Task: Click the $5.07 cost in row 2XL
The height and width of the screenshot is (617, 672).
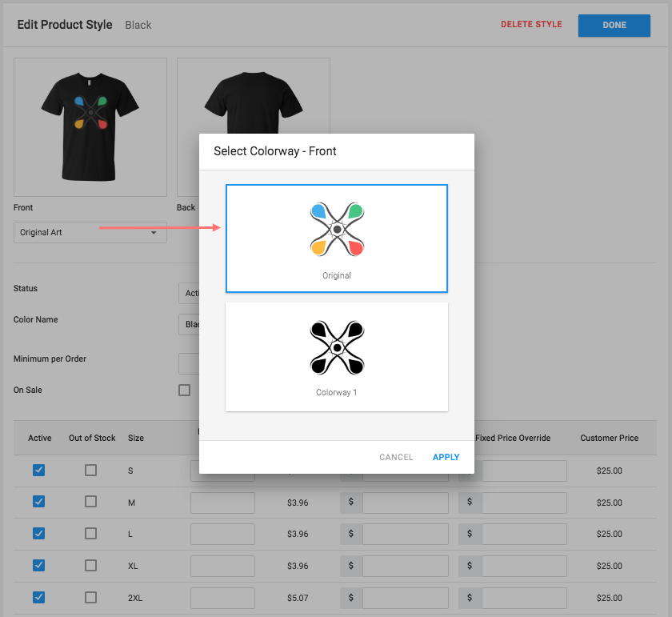Action: (x=298, y=598)
